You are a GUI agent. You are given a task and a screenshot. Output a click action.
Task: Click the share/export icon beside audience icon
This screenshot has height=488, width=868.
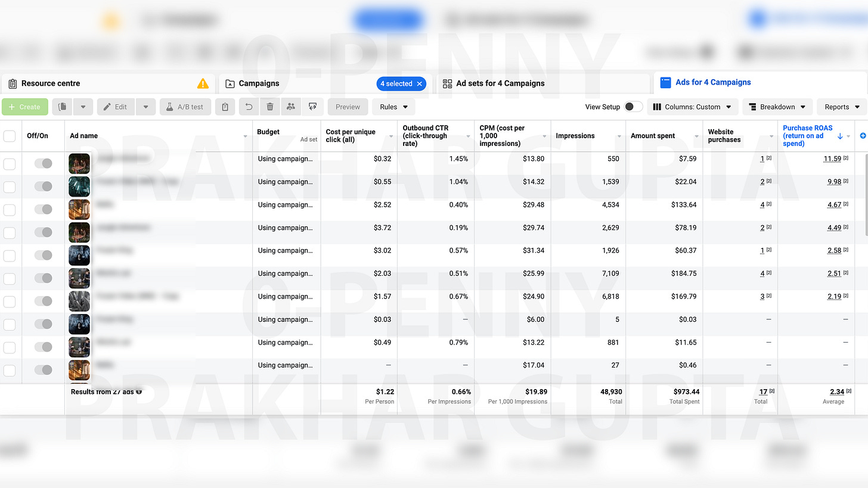312,107
